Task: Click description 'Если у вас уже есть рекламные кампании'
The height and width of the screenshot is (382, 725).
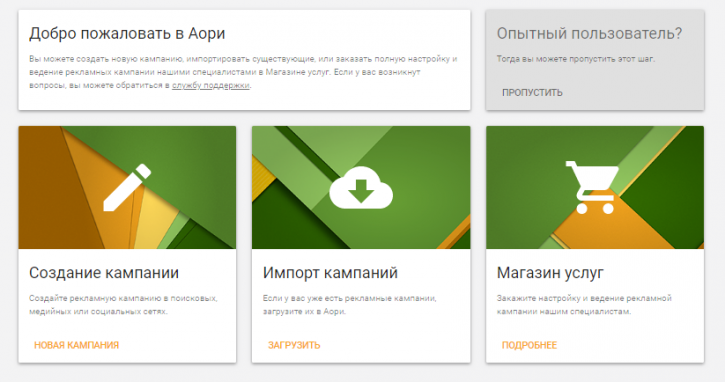Action: coord(350,305)
